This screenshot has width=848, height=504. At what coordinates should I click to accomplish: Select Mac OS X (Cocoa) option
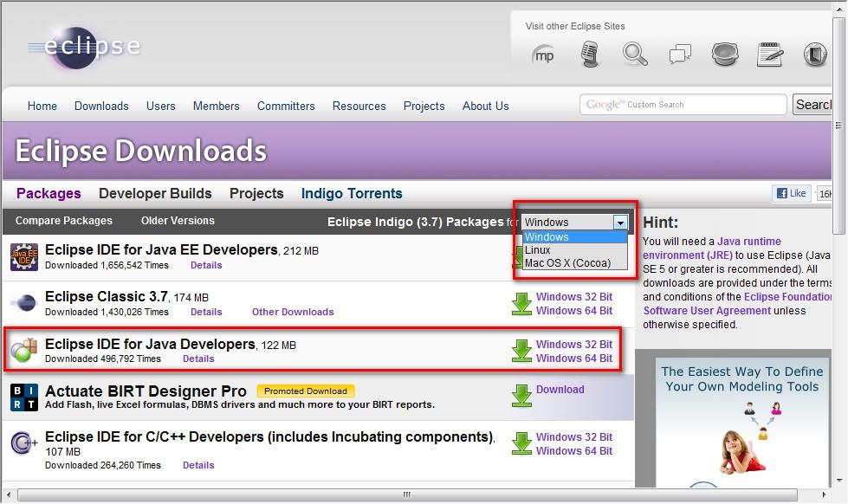pyautogui.click(x=575, y=262)
